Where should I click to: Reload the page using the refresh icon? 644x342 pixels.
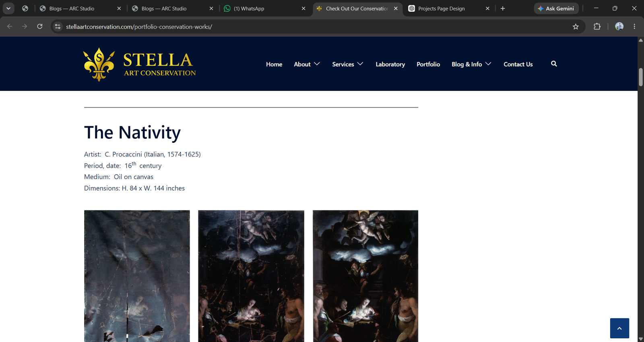(x=40, y=27)
